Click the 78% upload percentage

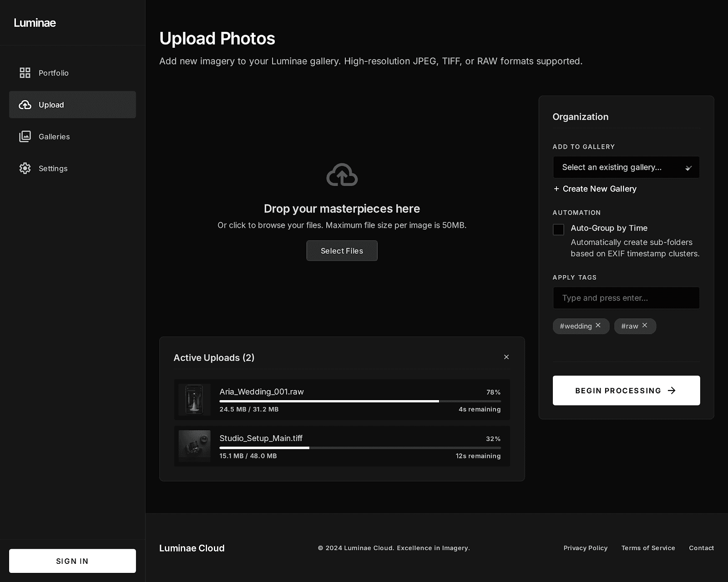click(x=493, y=392)
